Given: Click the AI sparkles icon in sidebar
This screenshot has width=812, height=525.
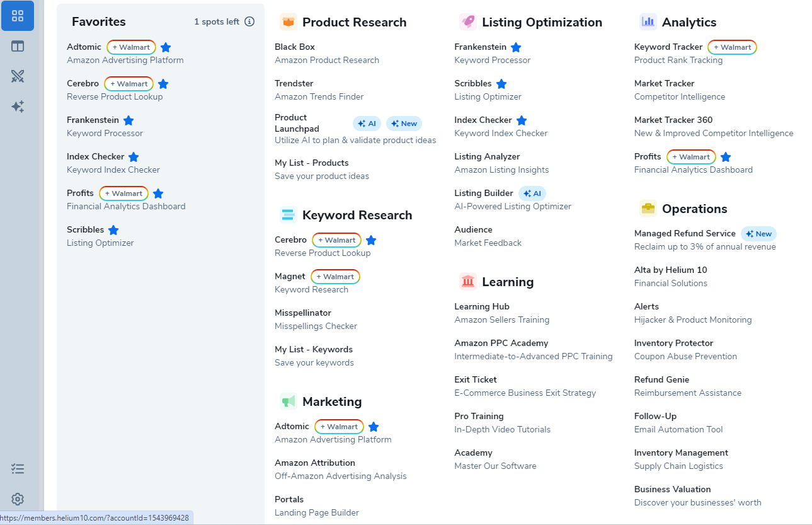Looking at the screenshot, I should [18, 107].
